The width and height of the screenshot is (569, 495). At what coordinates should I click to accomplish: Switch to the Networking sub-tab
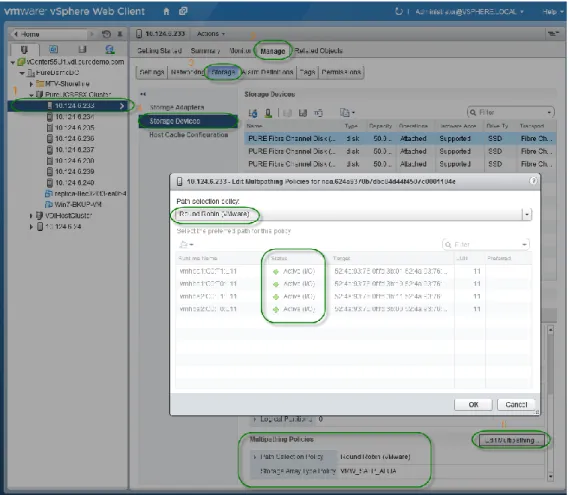click(x=187, y=72)
